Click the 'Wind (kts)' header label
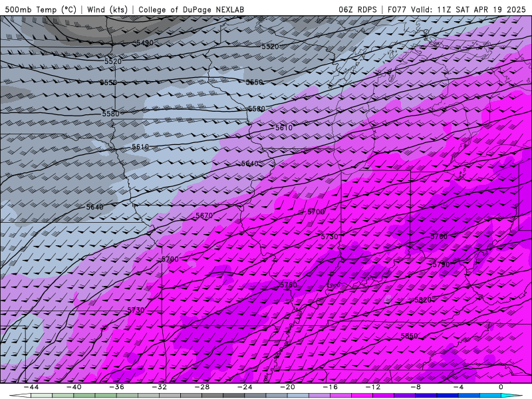This screenshot has height=399, width=532. [x=107, y=9]
